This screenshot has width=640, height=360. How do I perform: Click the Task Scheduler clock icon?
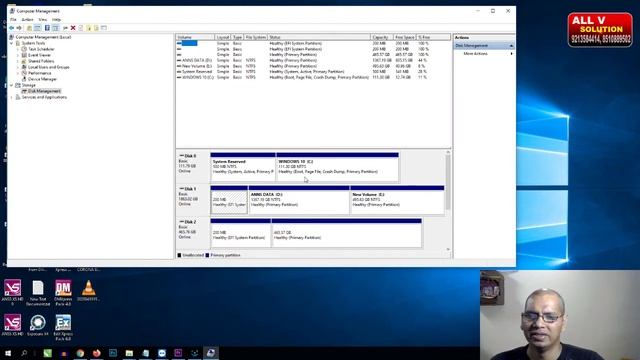click(x=24, y=49)
